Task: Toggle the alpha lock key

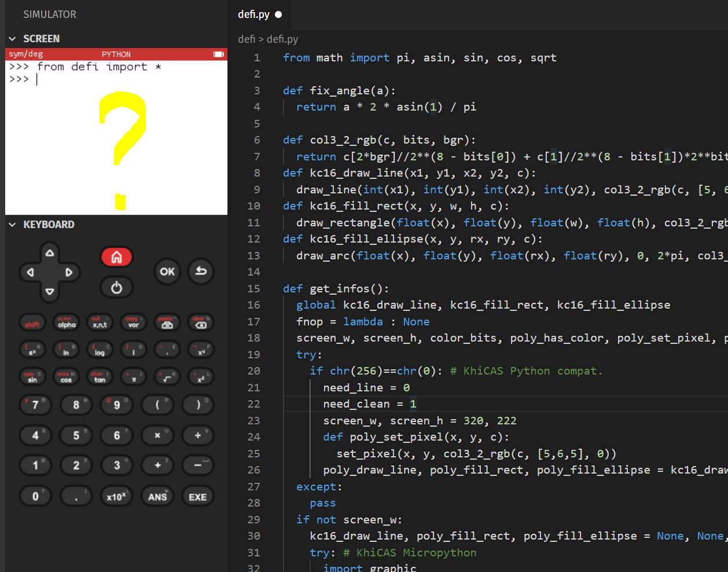Action: (x=66, y=322)
